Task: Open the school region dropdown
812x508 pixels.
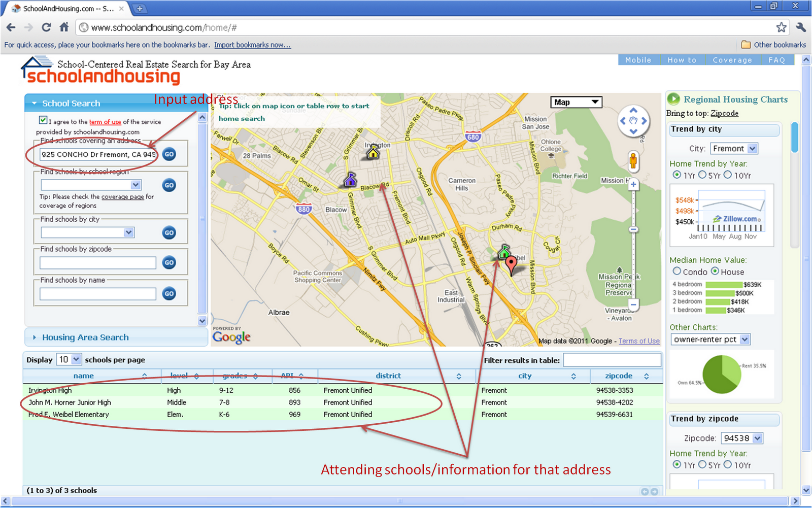Action: tap(91, 185)
